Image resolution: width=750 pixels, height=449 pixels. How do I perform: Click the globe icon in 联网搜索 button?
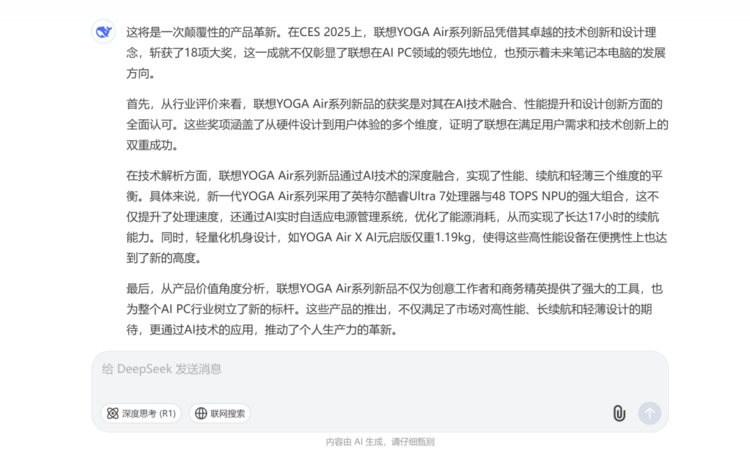coord(201,414)
